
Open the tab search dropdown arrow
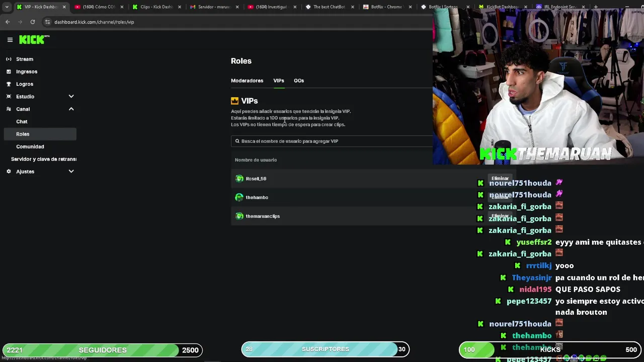click(x=7, y=7)
